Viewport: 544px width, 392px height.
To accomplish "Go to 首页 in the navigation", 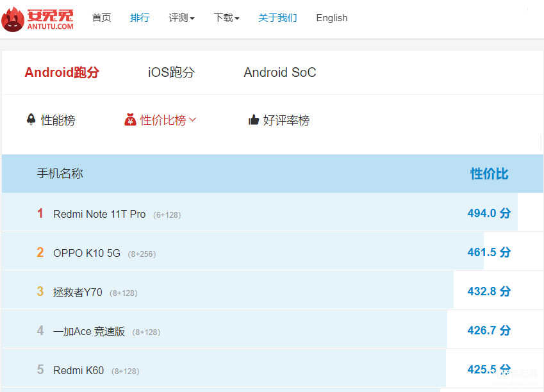I will pos(101,18).
